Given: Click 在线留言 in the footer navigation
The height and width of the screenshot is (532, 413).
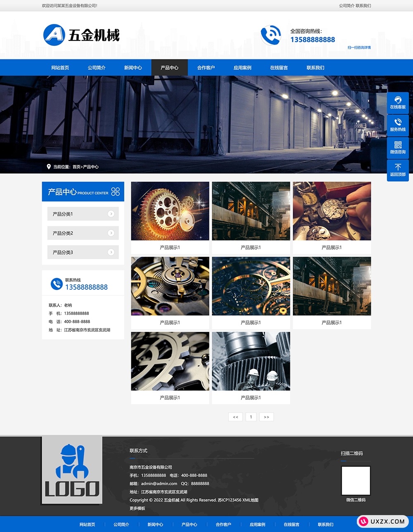Looking at the screenshot, I should 292,525.
